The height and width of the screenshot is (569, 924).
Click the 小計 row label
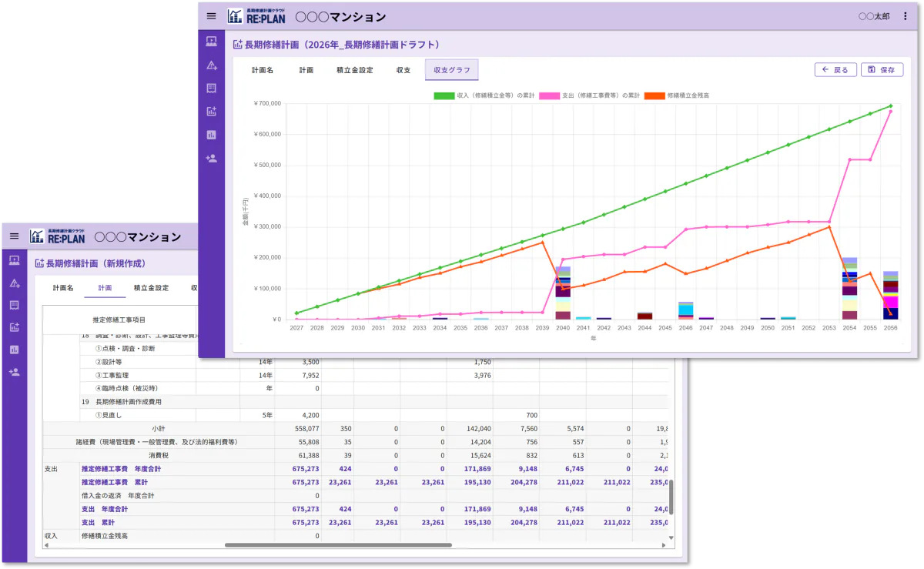pos(160,428)
